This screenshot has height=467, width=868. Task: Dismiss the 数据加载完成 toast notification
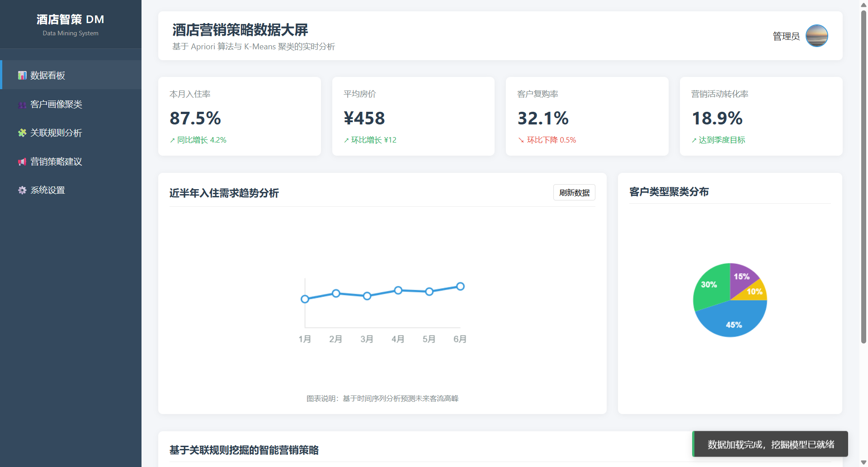770,444
